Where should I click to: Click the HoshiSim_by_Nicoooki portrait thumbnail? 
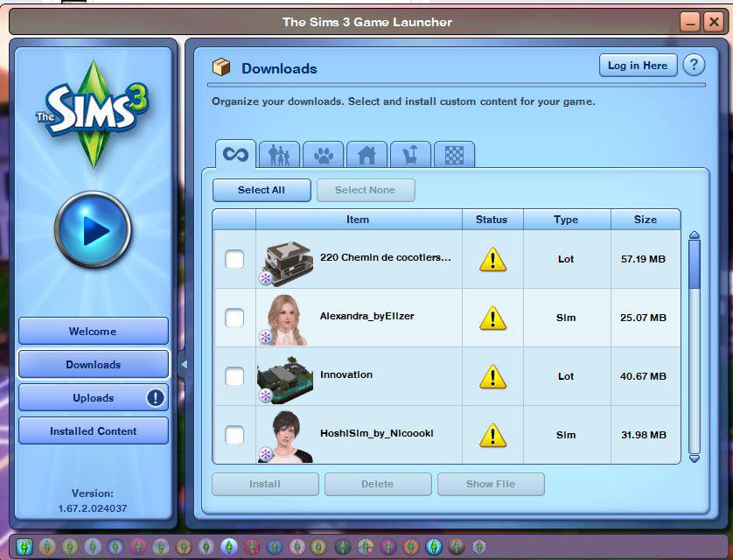click(286, 437)
